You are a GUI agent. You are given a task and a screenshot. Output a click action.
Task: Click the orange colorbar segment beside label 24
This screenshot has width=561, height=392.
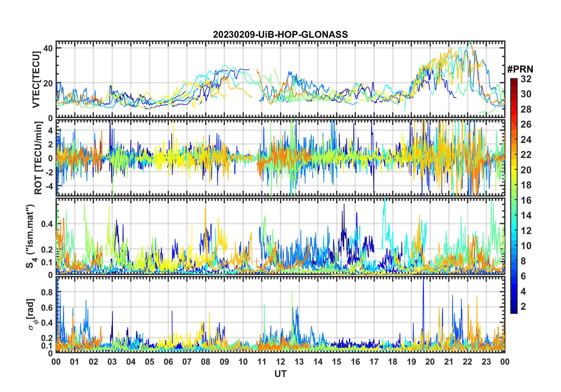pyautogui.click(x=514, y=139)
